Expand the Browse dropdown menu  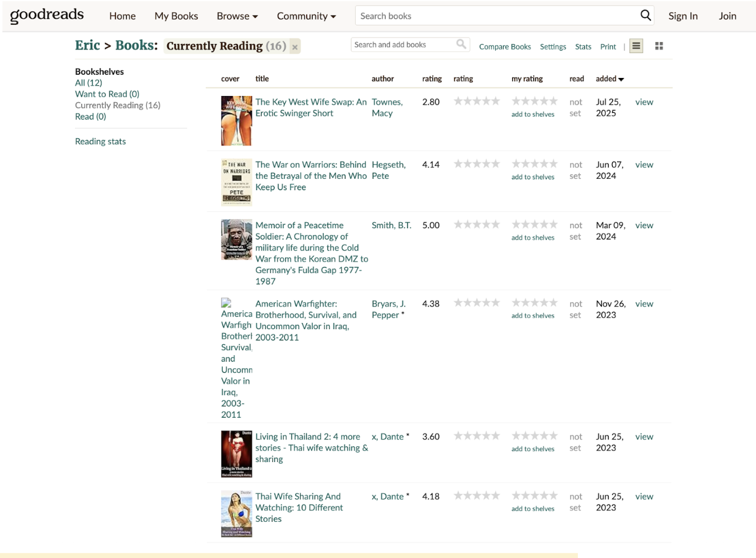237,16
